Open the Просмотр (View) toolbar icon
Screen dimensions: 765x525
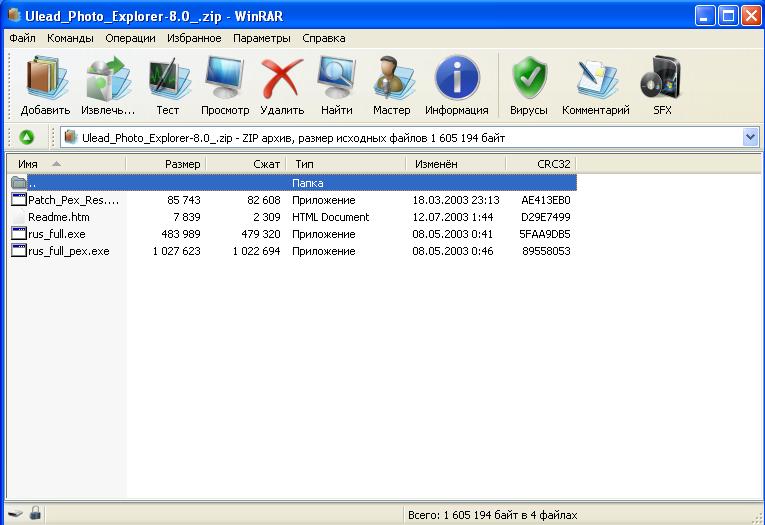tap(225, 78)
